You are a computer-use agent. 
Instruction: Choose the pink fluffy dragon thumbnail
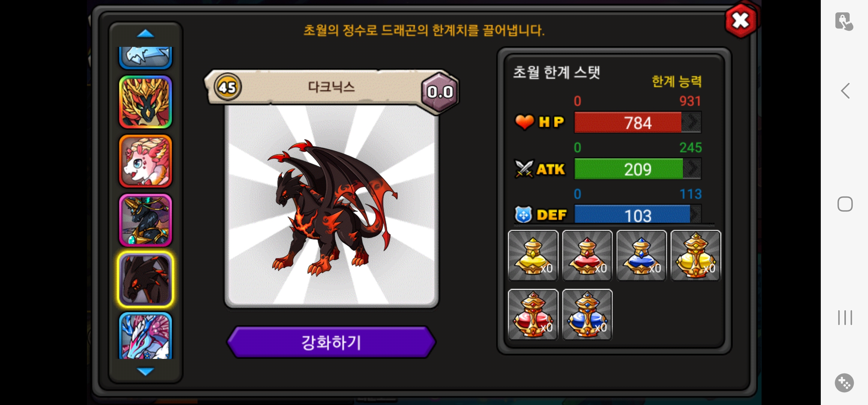(x=145, y=161)
